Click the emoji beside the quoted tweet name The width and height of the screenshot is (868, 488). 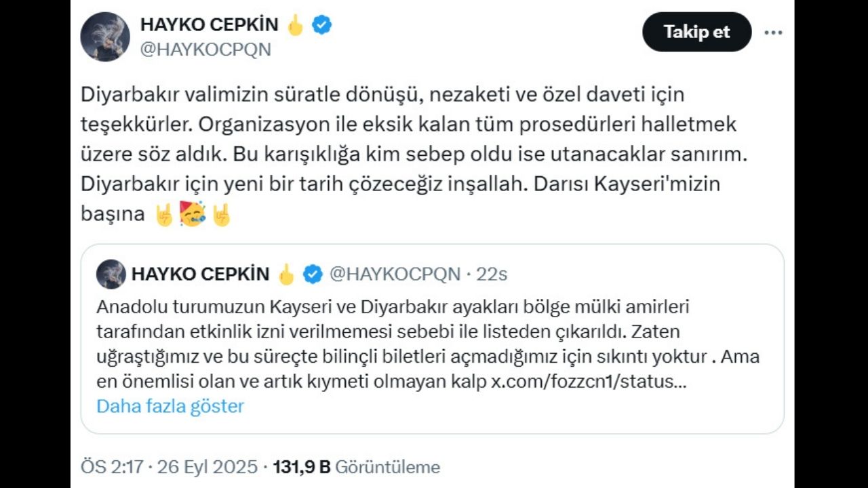click(x=286, y=274)
